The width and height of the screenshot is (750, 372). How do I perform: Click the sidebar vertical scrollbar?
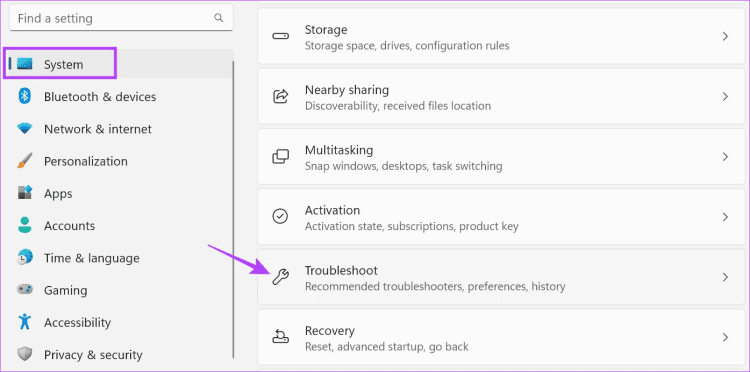click(233, 209)
